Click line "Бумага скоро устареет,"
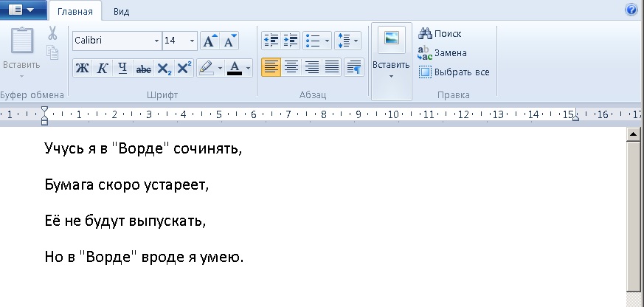The width and height of the screenshot is (644, 307). coord(127,185)
